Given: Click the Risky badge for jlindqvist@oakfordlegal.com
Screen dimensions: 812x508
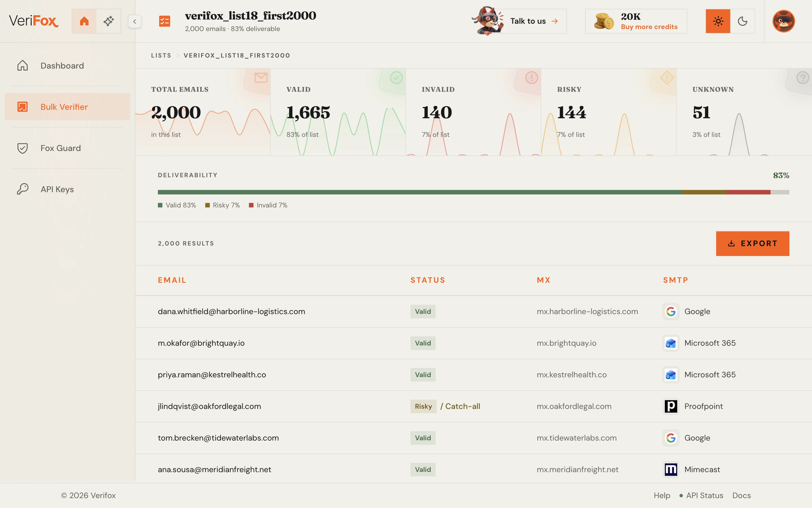Looking at the screenshot, I should pos(423,406).
